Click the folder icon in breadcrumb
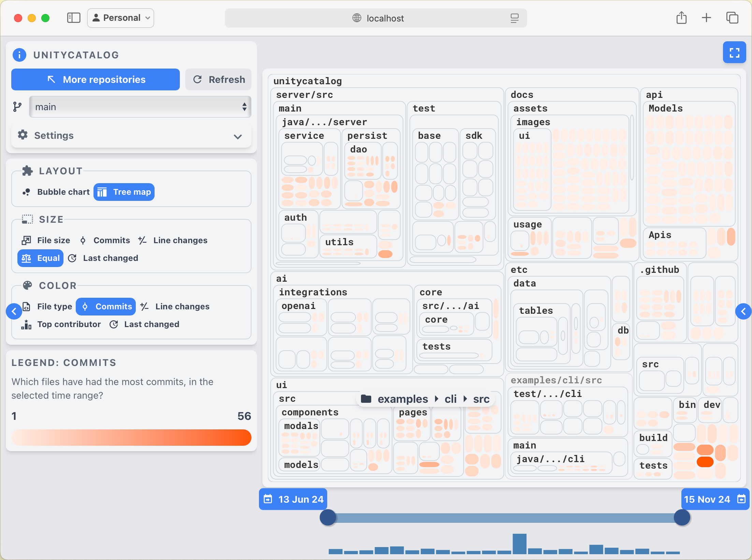Screen dimensions: 752x560 tap(366, 399)
